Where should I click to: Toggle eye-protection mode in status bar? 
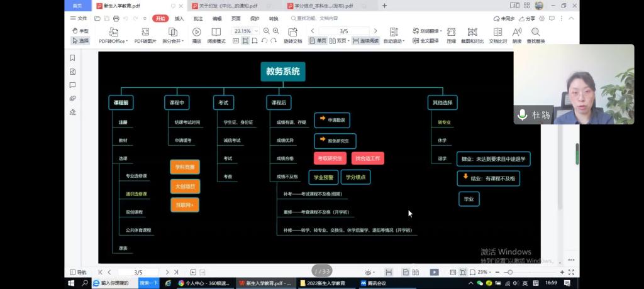369,272
